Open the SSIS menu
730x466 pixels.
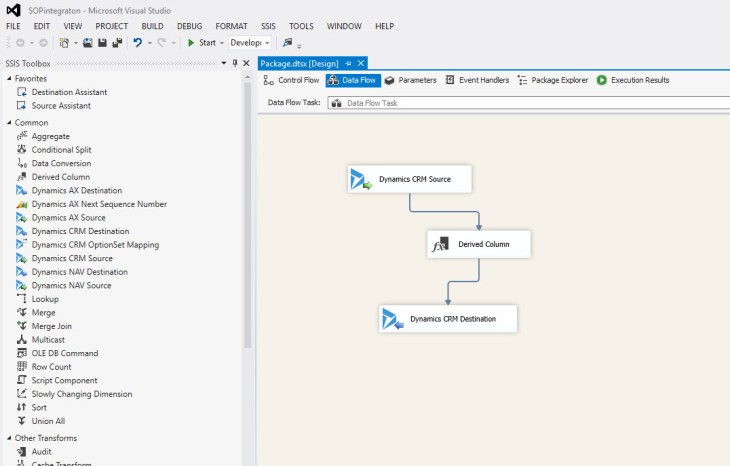pos(269,25)
